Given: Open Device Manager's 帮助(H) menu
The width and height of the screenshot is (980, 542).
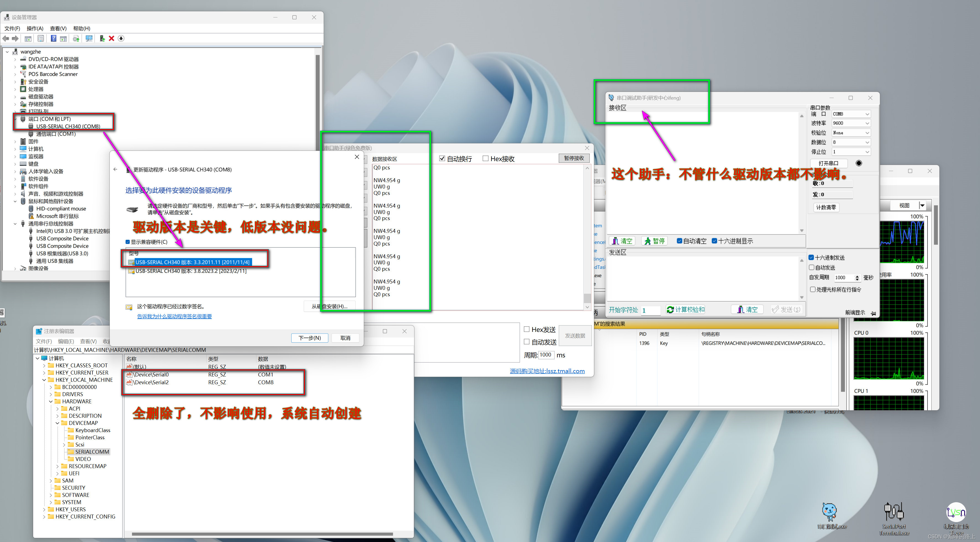Looking at the screenshot, I should [x=82, y=29].
